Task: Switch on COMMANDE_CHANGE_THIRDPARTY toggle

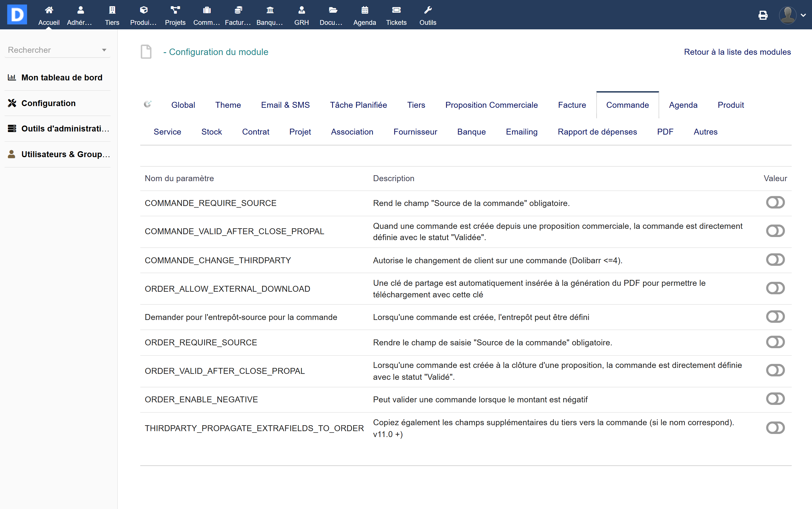Action: coord(775,260)
